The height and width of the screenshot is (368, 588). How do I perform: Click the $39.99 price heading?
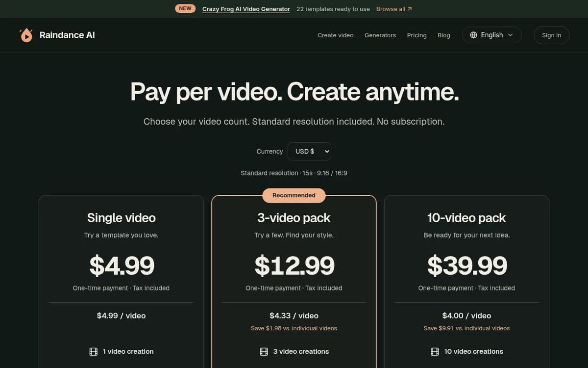466,265
